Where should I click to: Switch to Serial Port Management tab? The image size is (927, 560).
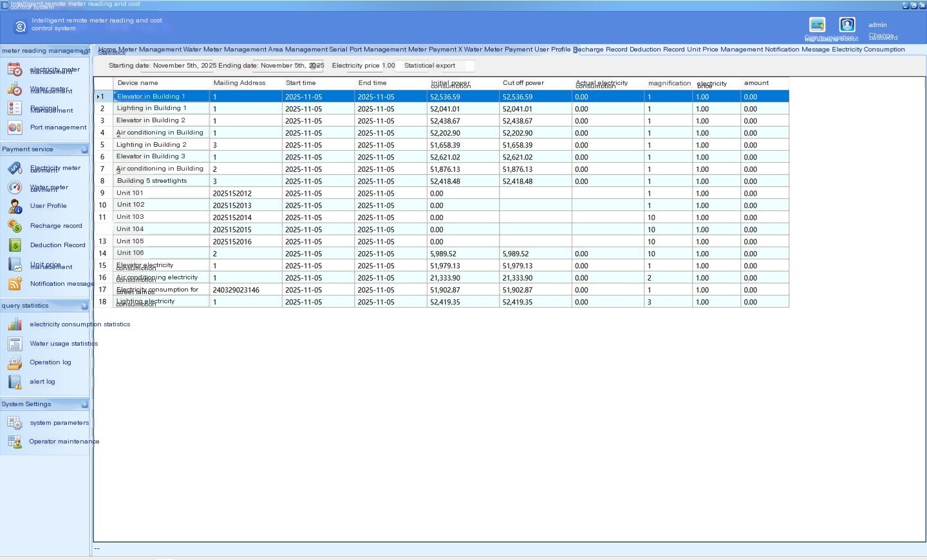coord(368,50)
